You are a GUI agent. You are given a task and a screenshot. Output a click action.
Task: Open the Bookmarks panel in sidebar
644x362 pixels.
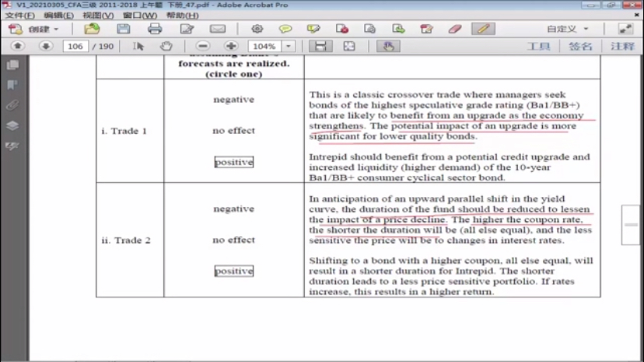[12, 85]
